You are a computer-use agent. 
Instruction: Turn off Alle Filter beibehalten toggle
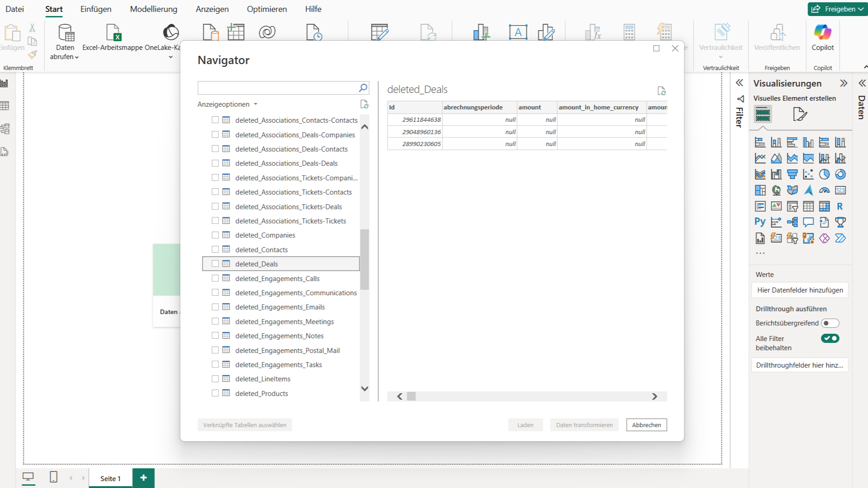[x=830, y=338]
